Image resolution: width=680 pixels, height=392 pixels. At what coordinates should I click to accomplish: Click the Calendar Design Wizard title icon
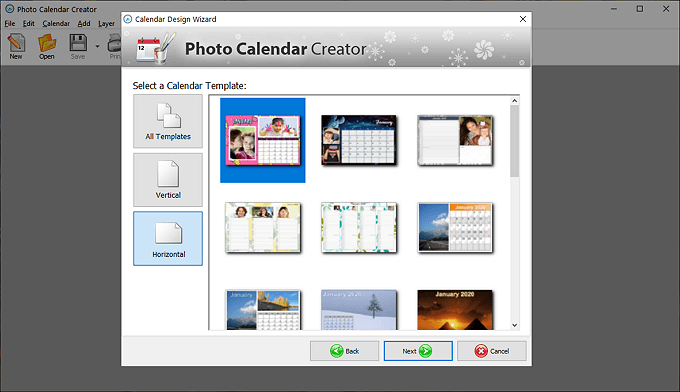point(128,19)
